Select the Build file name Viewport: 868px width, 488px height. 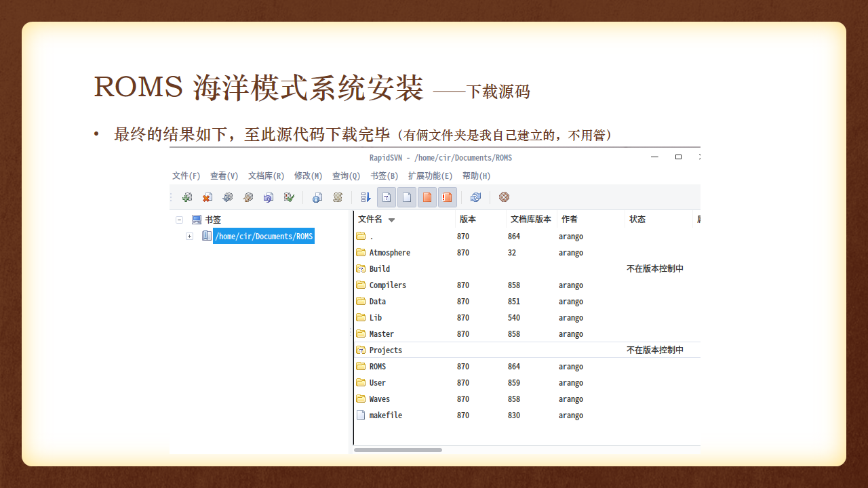pos(379,269)
